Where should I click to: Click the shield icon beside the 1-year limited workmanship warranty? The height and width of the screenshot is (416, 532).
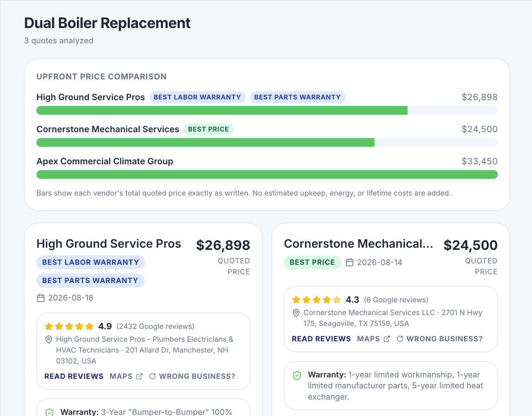pyautogui.click(x=297, y=375)
